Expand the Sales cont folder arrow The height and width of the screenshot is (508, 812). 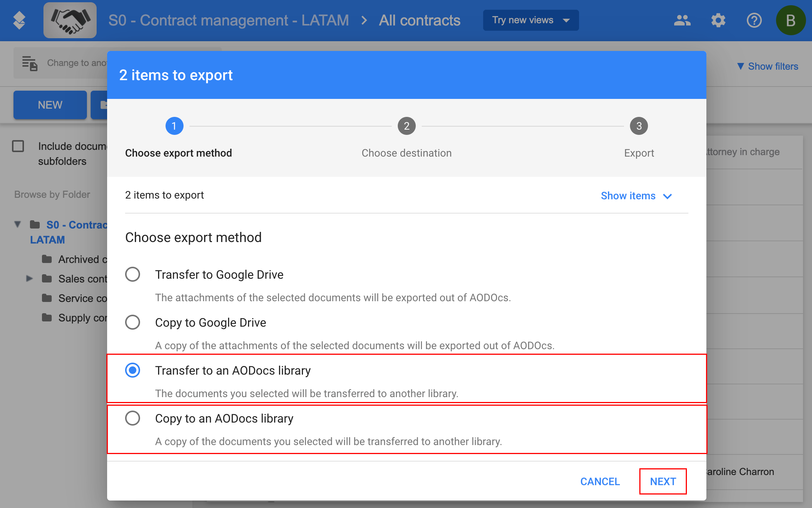pos(30,278)
